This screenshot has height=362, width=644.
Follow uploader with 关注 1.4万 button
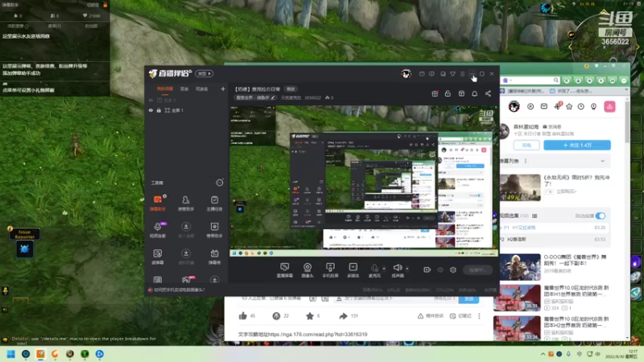click(577, 146)
